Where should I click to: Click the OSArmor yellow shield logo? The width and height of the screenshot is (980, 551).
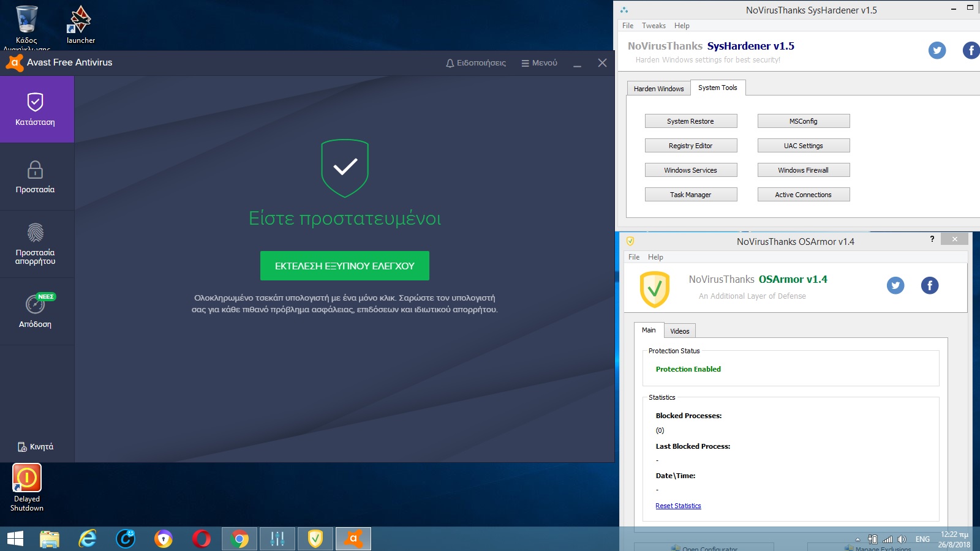click(x=655, y=289)
